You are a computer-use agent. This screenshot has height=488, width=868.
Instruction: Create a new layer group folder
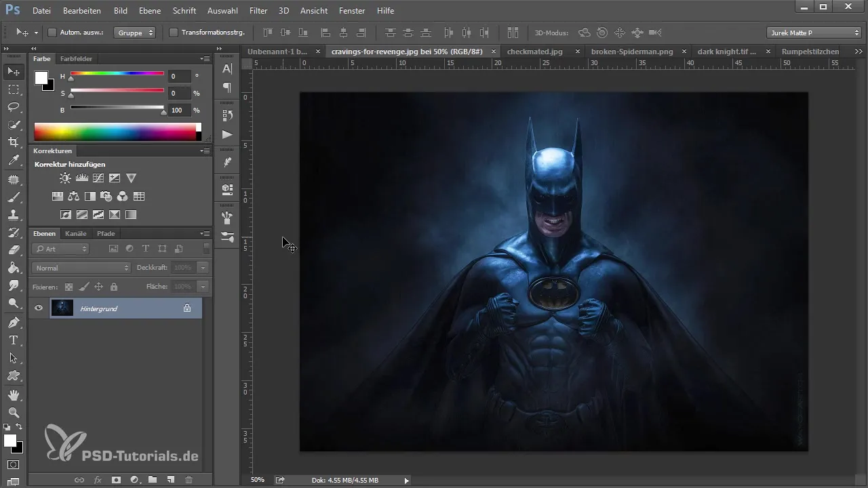click(153, 480)
